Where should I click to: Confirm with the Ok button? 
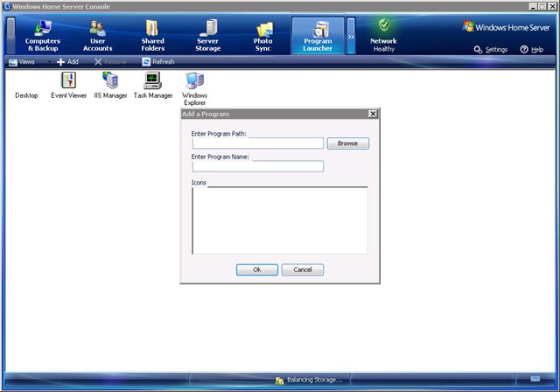pyautogui.click(x=257, y=269)
